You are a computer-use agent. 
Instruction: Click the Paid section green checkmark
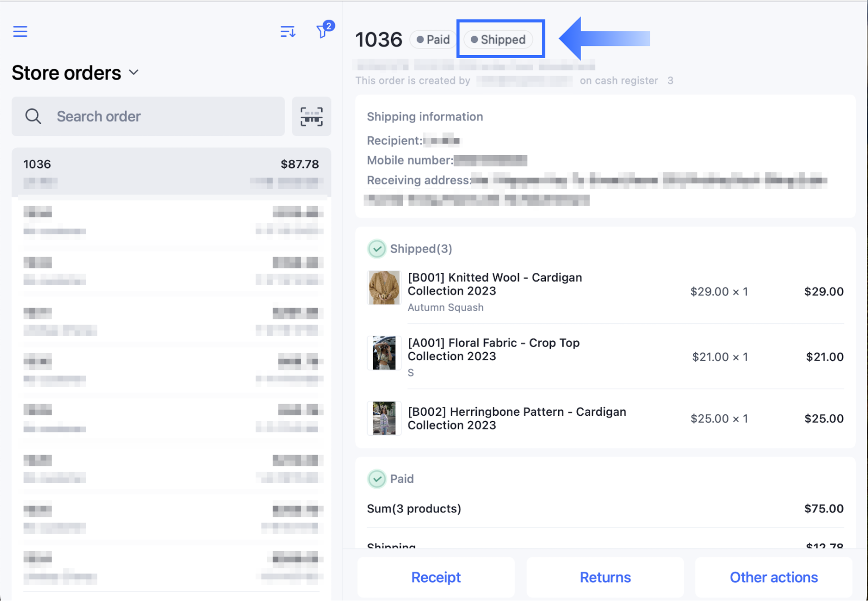(x=377, y=479)
